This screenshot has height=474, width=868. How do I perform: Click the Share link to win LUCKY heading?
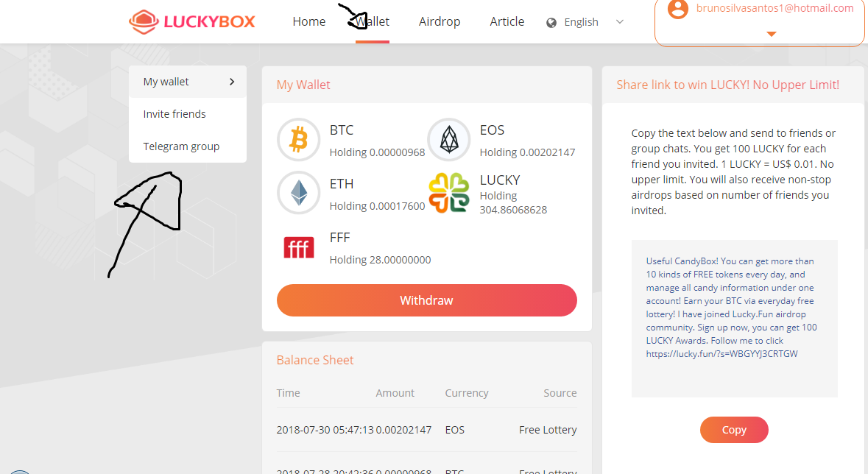tap(728, 85)
